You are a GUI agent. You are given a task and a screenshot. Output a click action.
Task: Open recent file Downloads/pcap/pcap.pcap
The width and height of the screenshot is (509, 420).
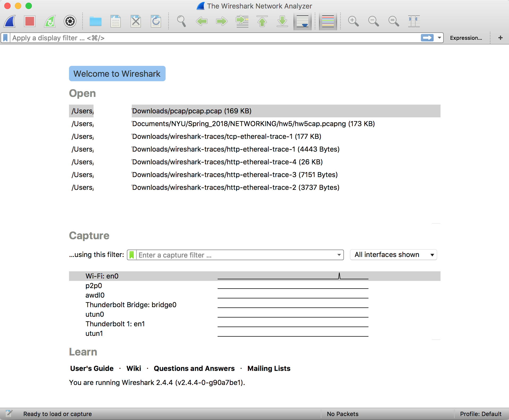pyautogui.click(x=192, y=111)
